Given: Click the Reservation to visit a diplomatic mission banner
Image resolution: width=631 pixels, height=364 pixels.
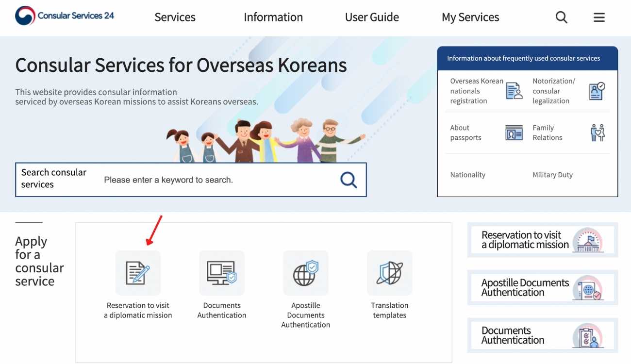Looking at the screenshot, I should pos(543,240).
